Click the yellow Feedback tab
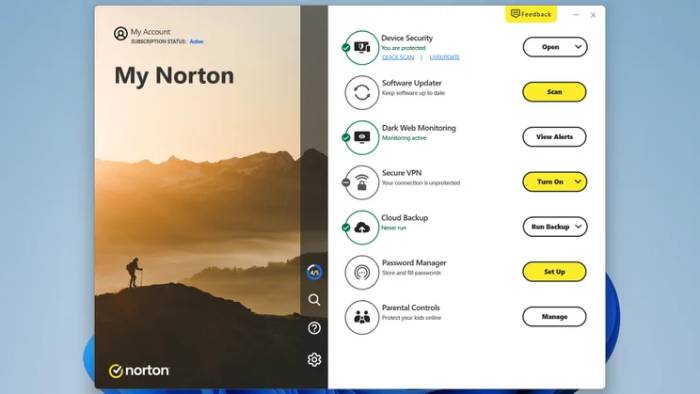This screenshot has width=700, height=394. pos(531,14)
